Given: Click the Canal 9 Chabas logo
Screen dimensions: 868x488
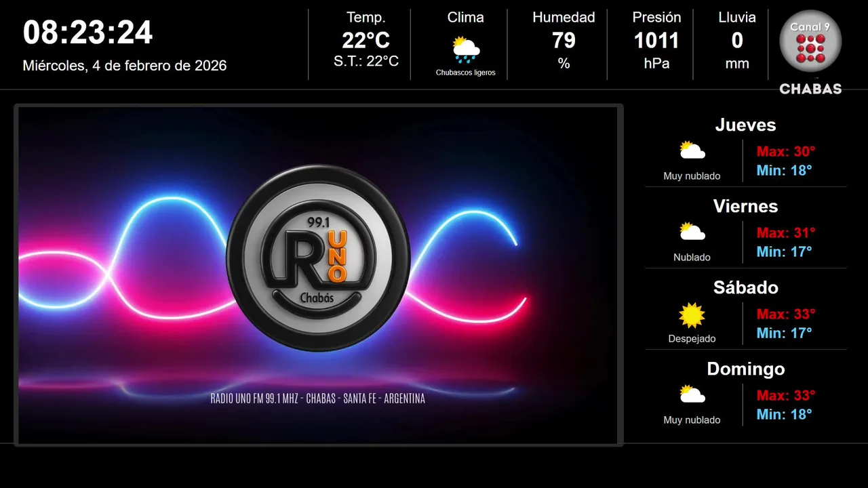Looking at the screenshot, I should [810, 52].
